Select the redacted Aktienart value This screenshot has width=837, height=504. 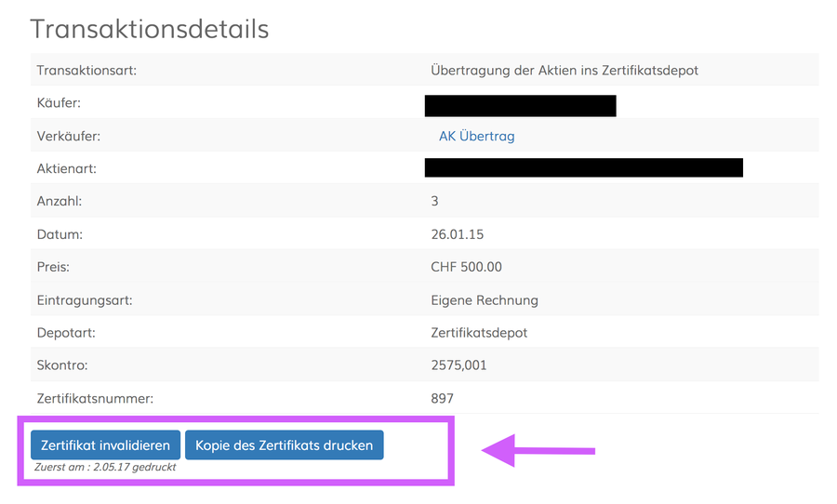click(x=583, y=167)
